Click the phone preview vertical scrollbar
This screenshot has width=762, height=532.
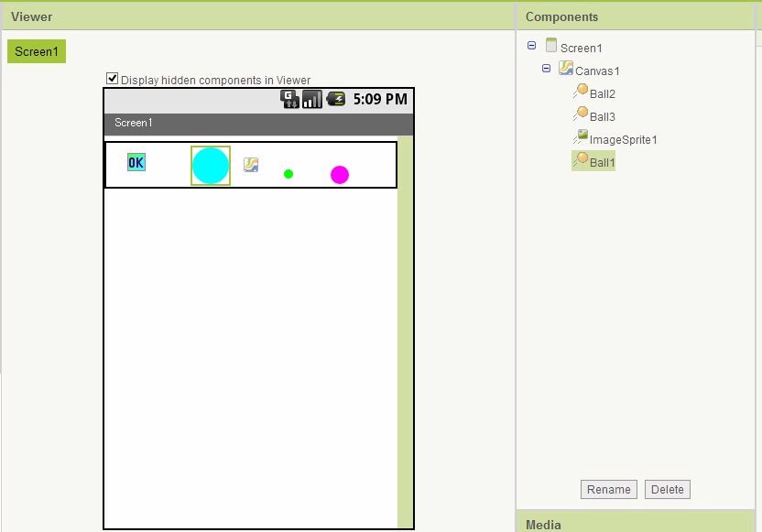406,330
